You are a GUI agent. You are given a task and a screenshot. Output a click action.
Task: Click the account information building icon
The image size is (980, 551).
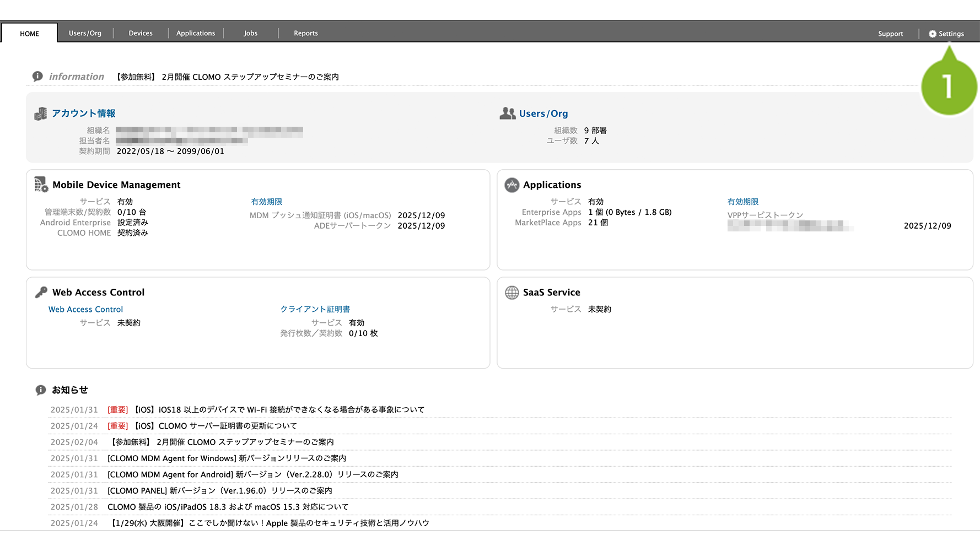[40, 114]
